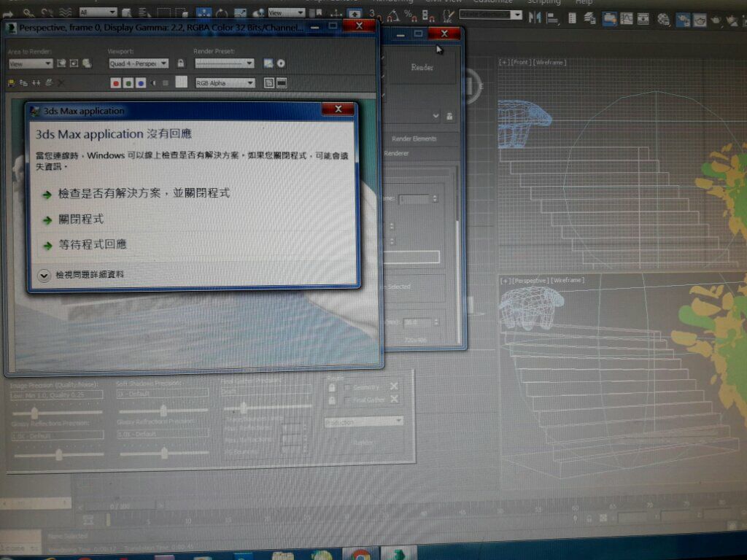
Task: Click the Mirror tool icon
Action: (x=535, y=17)
